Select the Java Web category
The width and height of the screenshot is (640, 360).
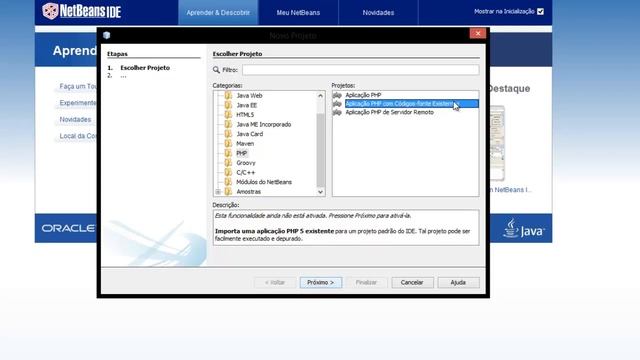(x=249, y=96)
